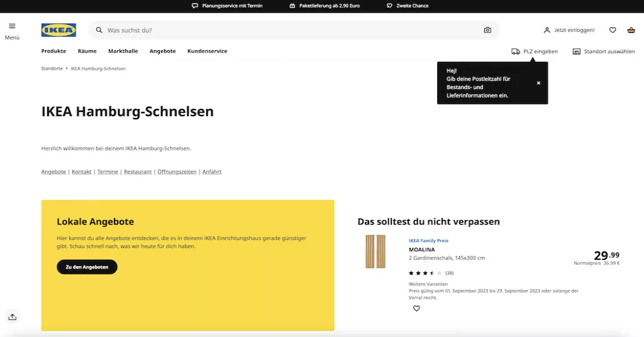This screenshot has width=644, height=337.
Task: Open the MOALINA product name
Action: [422, 249]
